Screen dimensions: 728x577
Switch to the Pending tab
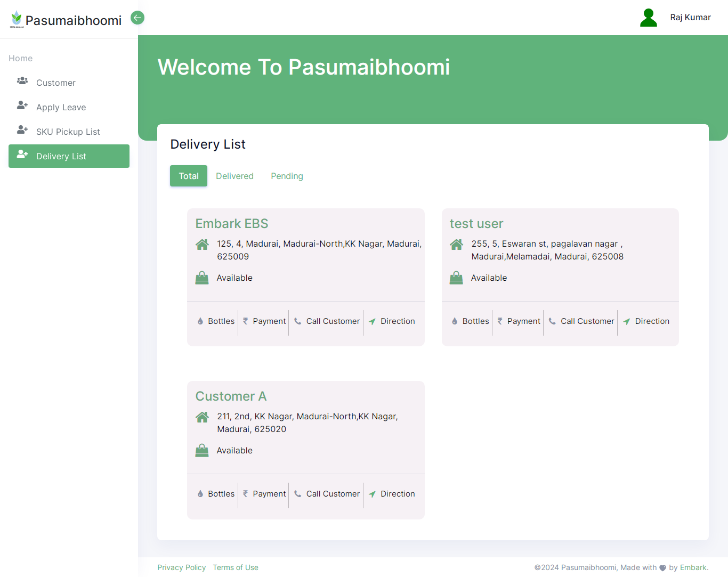tap(287, 176)
